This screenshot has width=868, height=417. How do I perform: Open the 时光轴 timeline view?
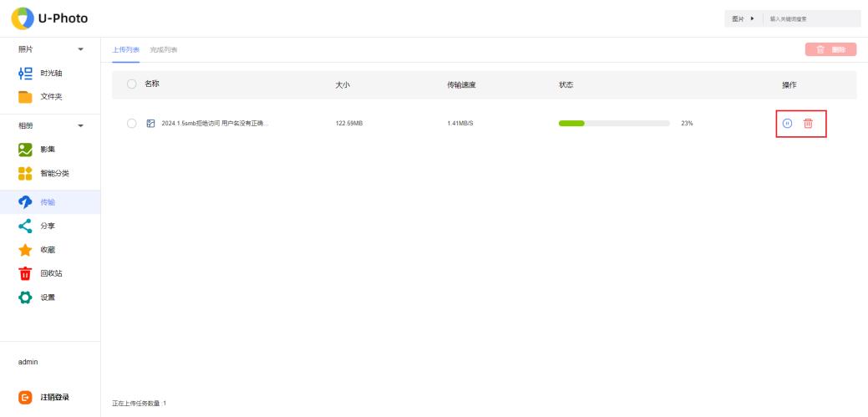50,73
